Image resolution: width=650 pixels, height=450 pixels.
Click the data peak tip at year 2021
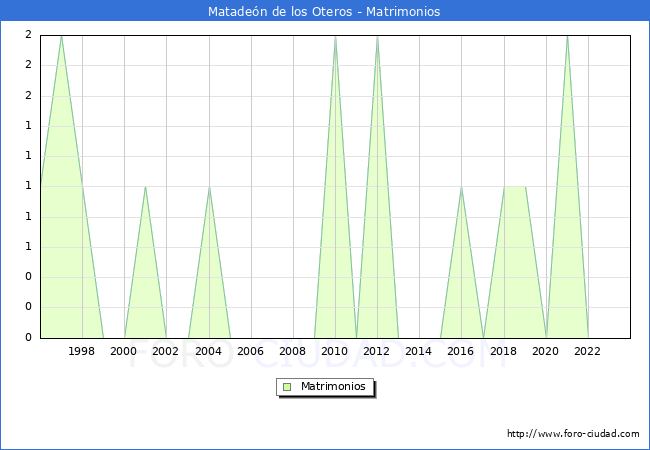point(567,37)
